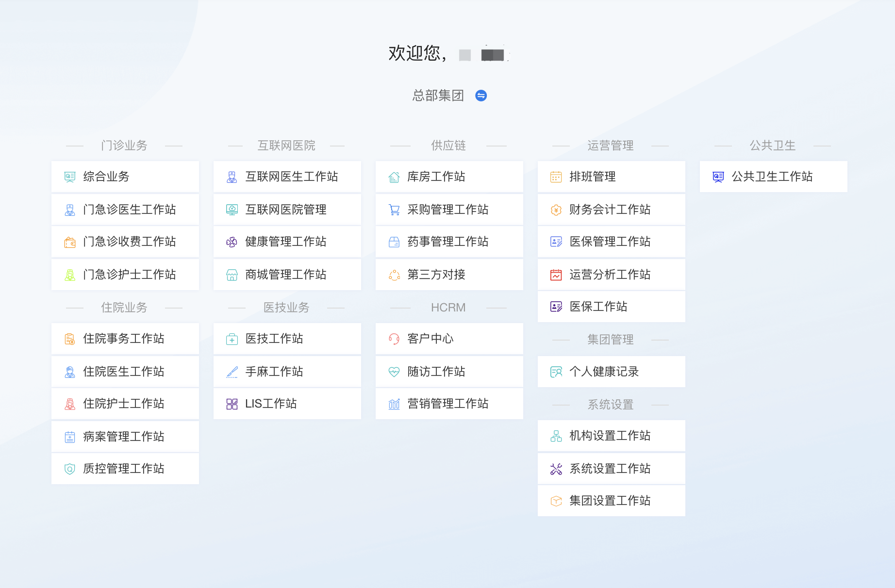Screen dimensions: 895x588
Task: Open 药事管理工作站
Action: coord(449,242)
